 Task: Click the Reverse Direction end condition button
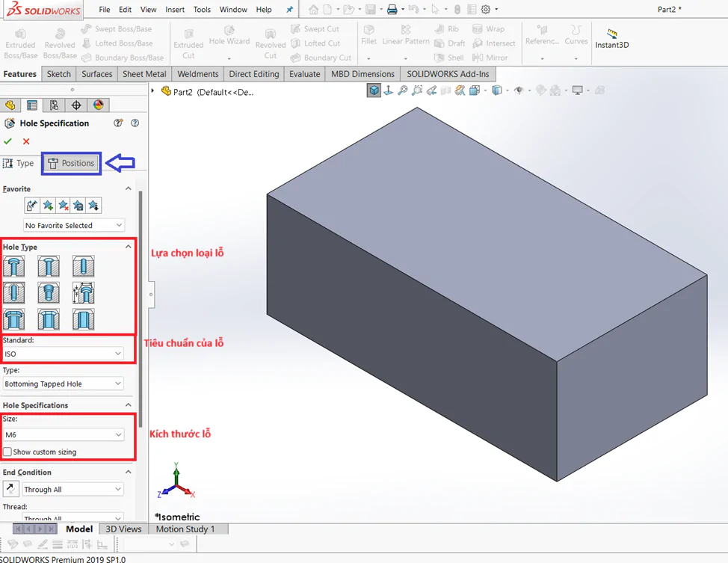10,489
